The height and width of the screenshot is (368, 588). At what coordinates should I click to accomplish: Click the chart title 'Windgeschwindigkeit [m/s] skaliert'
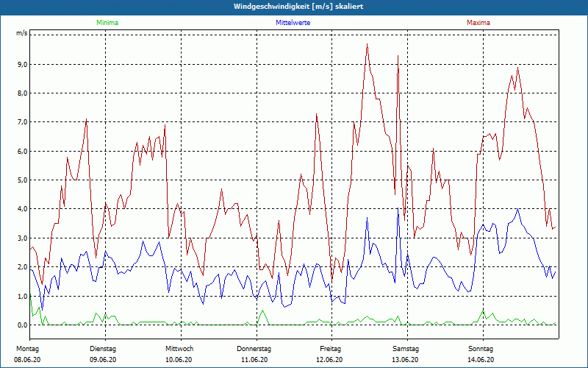[298, 7]
